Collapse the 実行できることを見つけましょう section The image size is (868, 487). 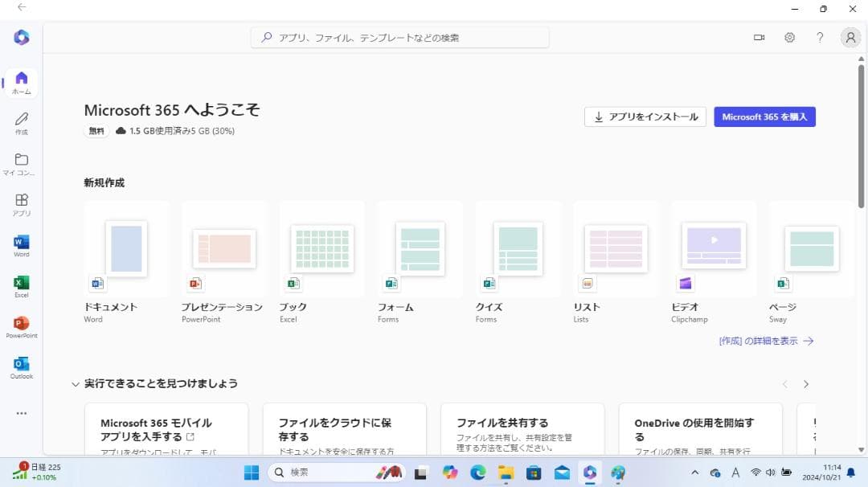(x=76, y=384)
